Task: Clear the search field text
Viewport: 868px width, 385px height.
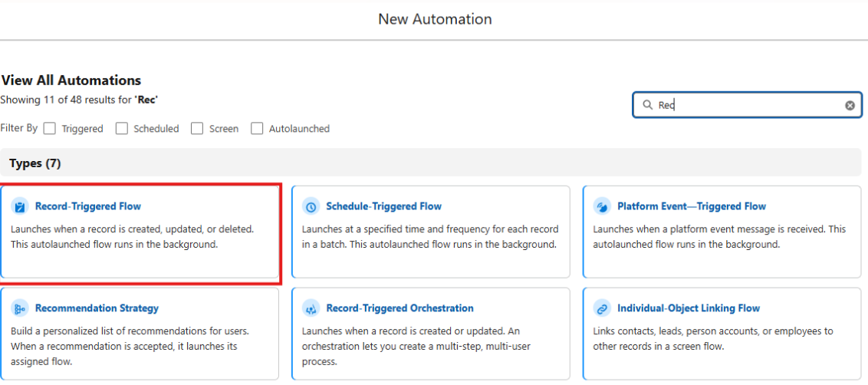Action: pyautogui.click(x=850, y=105)
